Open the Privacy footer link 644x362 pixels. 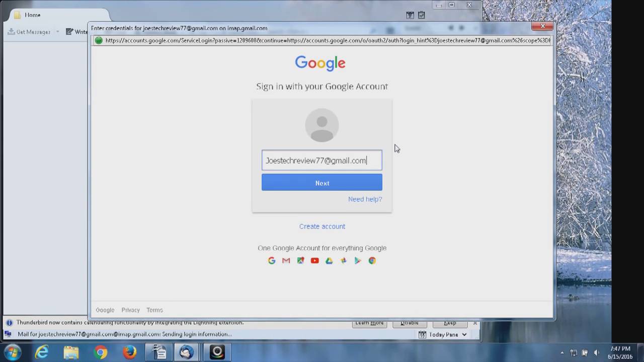click(130, 310)
